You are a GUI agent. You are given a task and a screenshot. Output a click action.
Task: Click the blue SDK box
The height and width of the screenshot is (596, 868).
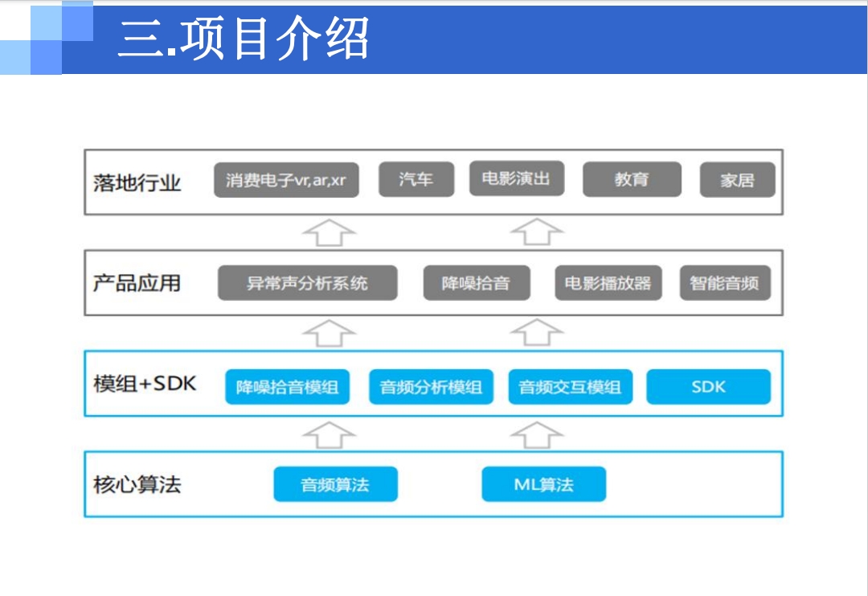click(708, 387)
